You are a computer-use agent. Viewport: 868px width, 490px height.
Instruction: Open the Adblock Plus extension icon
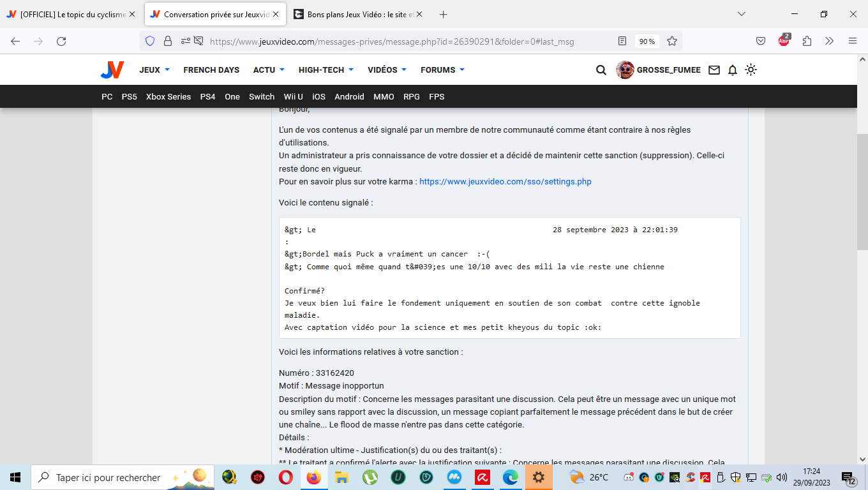click(x=784, y=41)
